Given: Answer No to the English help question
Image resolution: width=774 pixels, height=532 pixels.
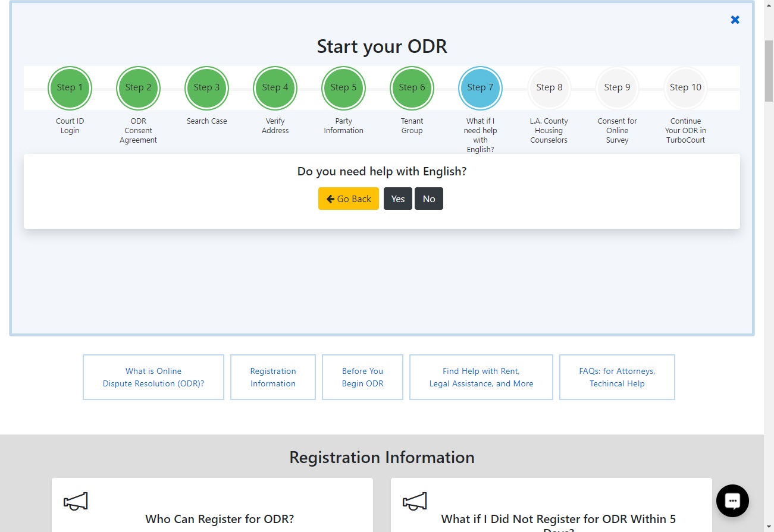Looking at the screenshot, I should click(428, 199).
